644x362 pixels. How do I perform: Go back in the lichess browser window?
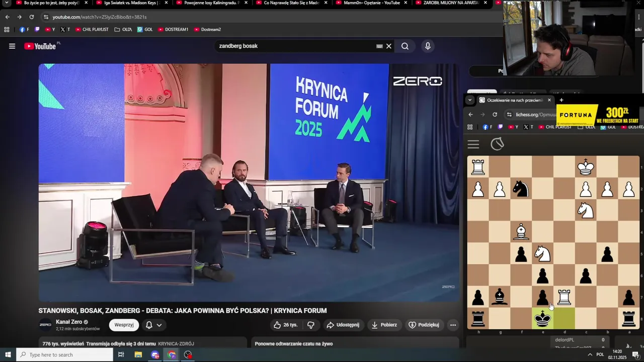pos(470,115)
